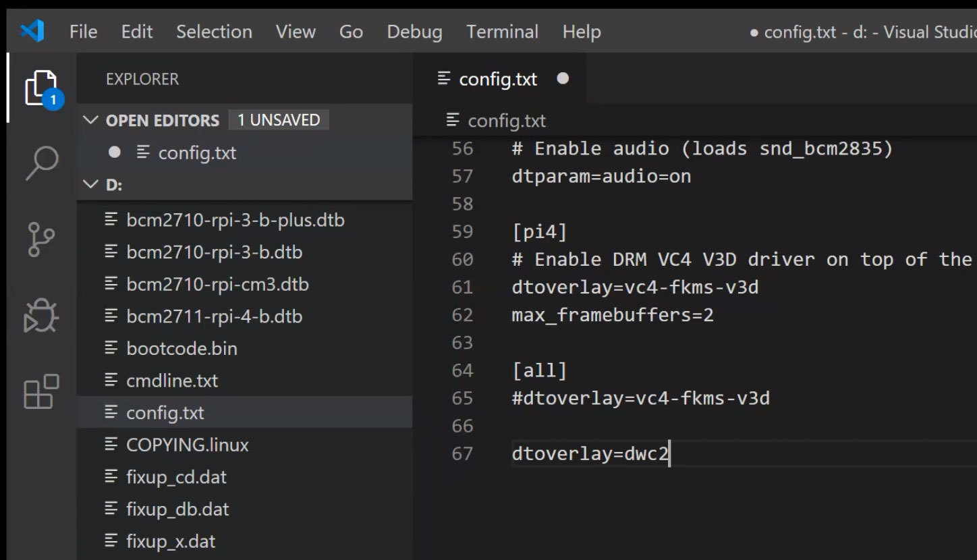The image size is (977, 560).
Task: Switch to the config.txt editor tab
Action: click(x=497, y=79)
